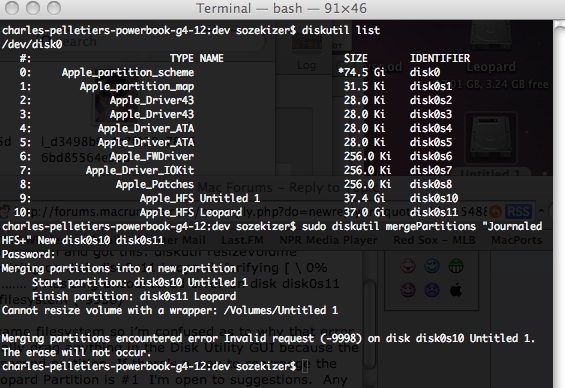Click 'Apple_partition_map' in row 1
565x388 pixels.
[x=137, y=86]
